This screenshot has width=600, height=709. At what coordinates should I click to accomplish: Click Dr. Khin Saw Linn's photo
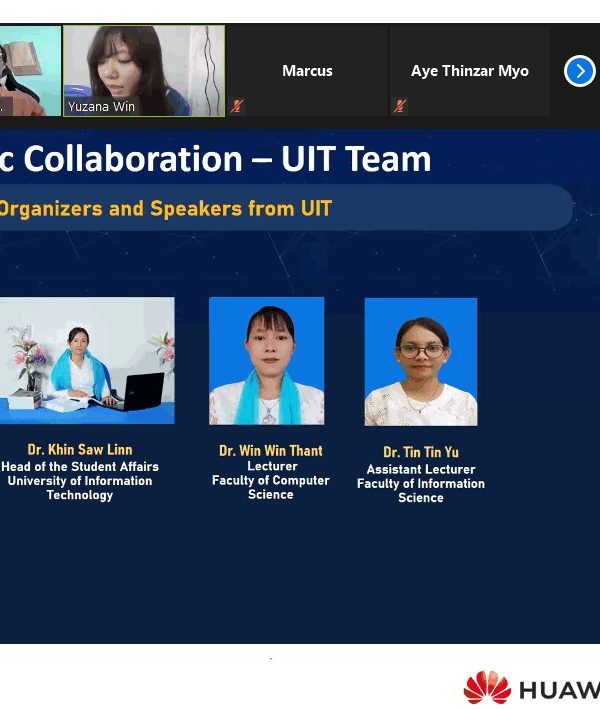pos(87,360)
